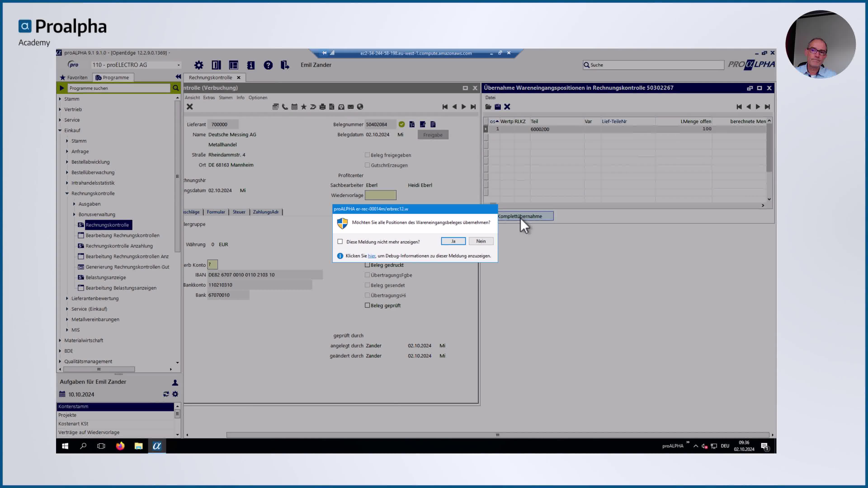Expand the Materialwirtschaft tree node
Screen dimensions: 868x488
coord(60,340)
